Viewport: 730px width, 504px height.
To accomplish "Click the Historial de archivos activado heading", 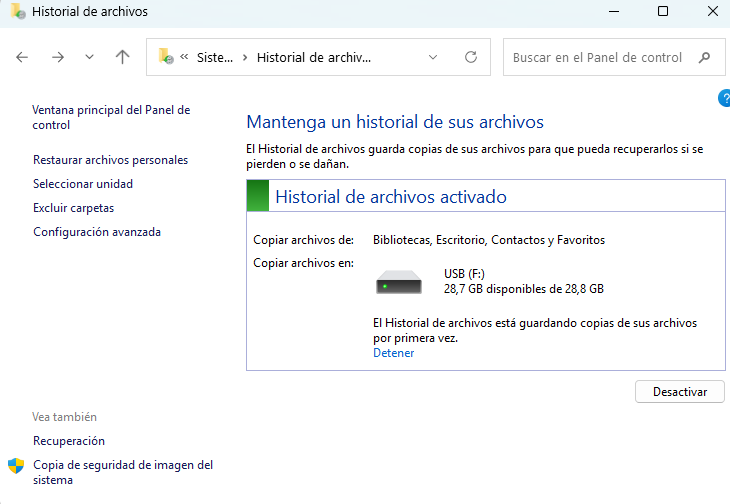I will click(x=391, y=197).
